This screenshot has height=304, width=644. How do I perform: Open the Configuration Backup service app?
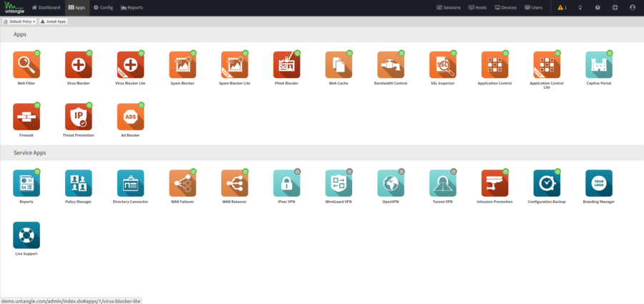tap(547, 183)
